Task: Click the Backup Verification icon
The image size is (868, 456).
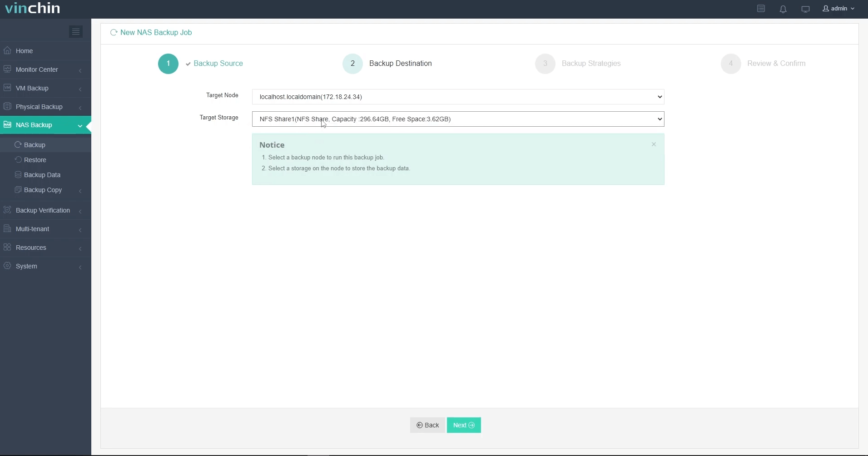Action: pos(7,210)
